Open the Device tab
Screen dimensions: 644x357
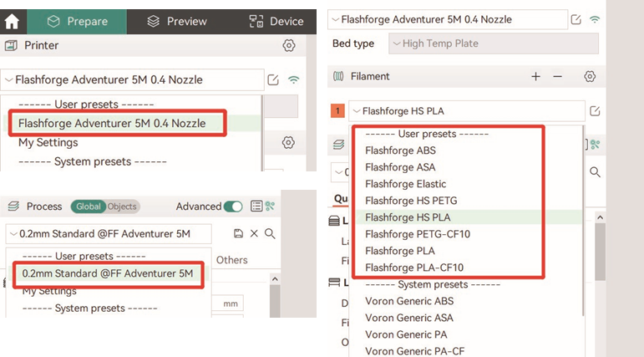pyautogui.click(x=276, y=22)
